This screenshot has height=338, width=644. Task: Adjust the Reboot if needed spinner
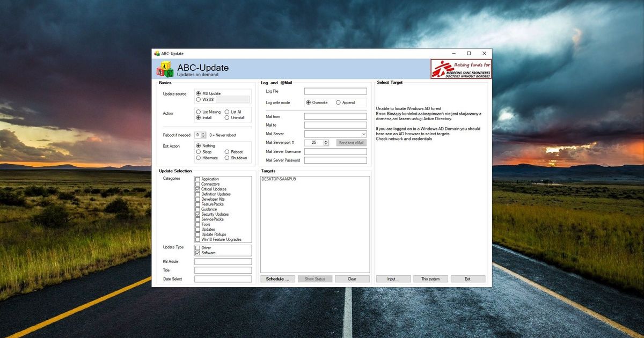204,135
